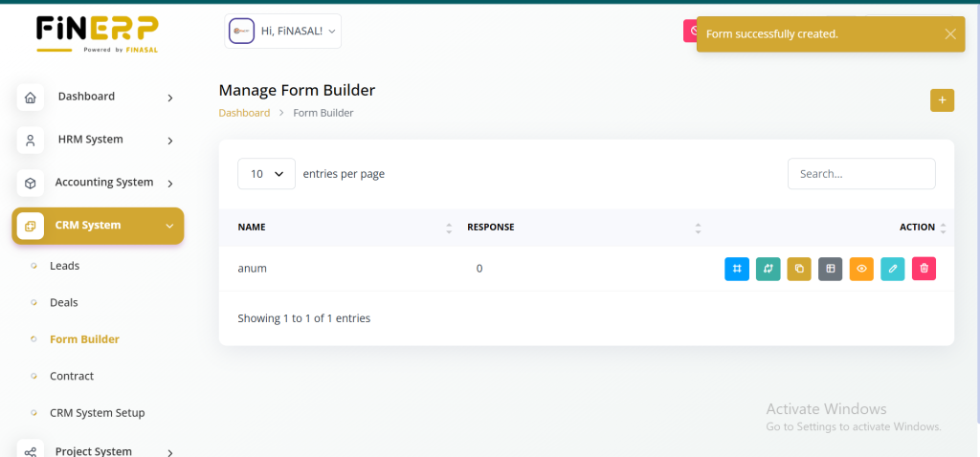Click the yellow copy icon for anum form
Screen dimensions: 980x457
coord(799,269)
